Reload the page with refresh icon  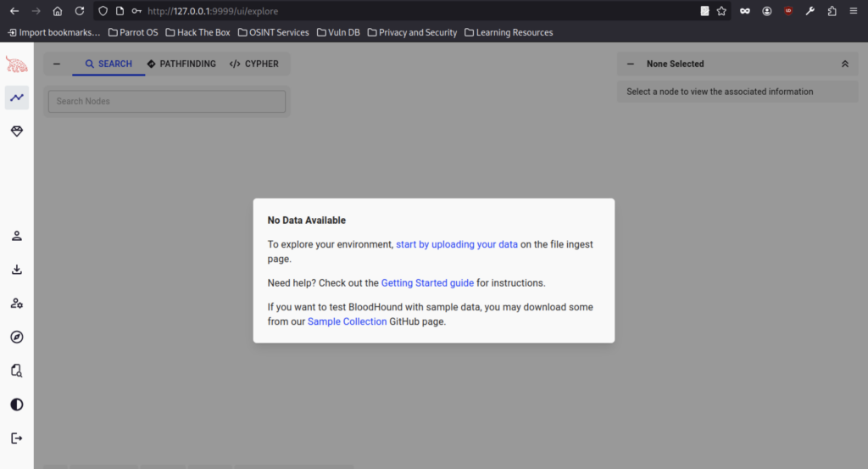79,11
